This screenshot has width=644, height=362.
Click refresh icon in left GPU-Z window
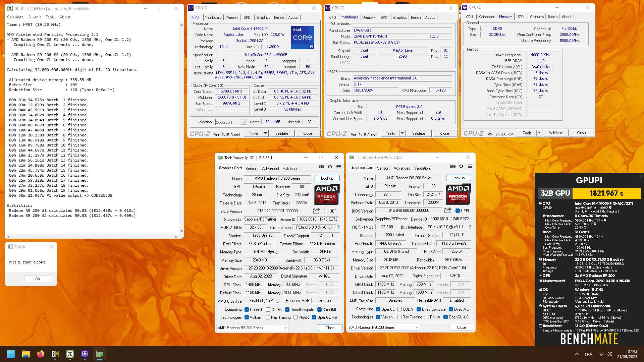click(x=330, y=167)
